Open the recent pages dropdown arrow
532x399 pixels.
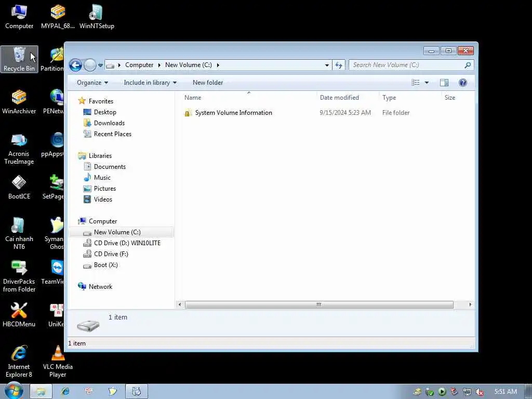pos(100,65)
